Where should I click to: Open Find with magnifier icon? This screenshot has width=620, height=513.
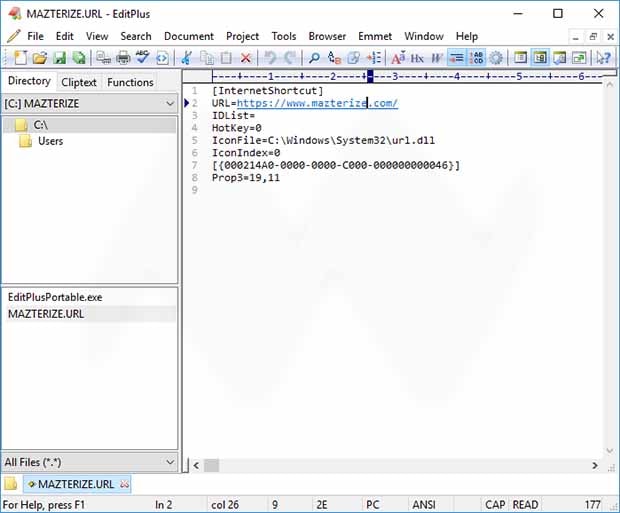314,58
